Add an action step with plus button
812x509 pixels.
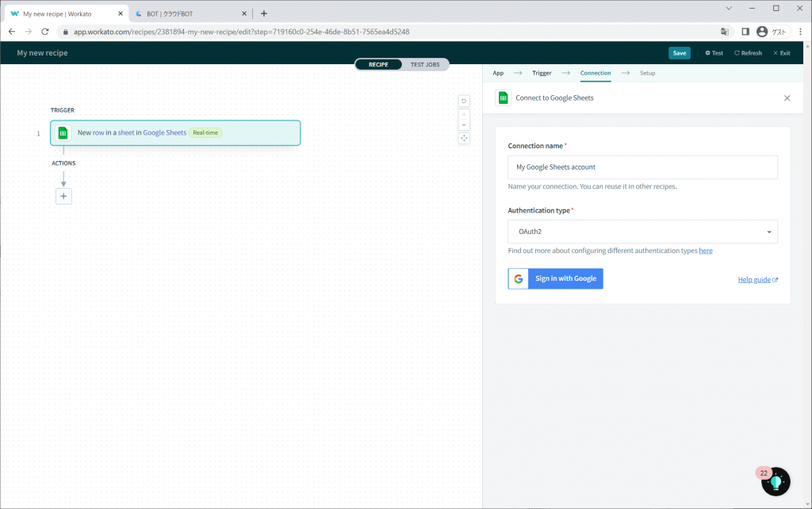(x=63, y=197)
